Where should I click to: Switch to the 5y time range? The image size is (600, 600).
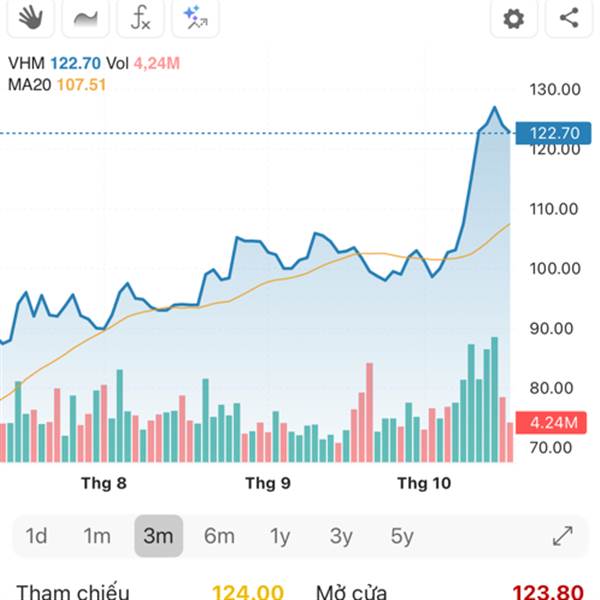[x=402, y=536]
